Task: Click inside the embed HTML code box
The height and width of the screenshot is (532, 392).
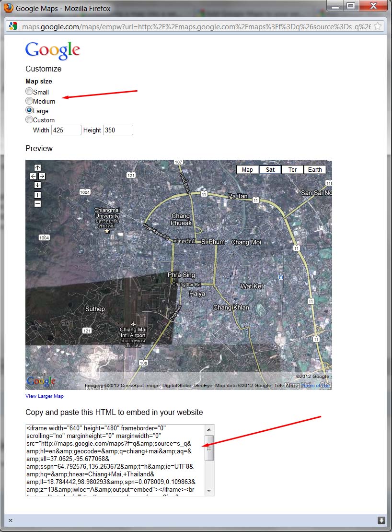Action: pos(115,460)
